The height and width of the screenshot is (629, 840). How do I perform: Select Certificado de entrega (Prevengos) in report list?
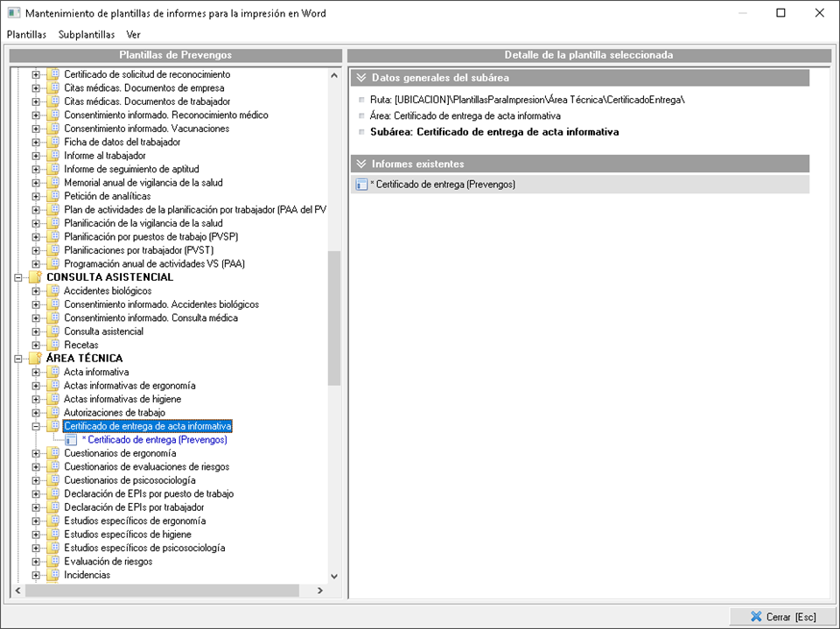click(x=444, y=185)
